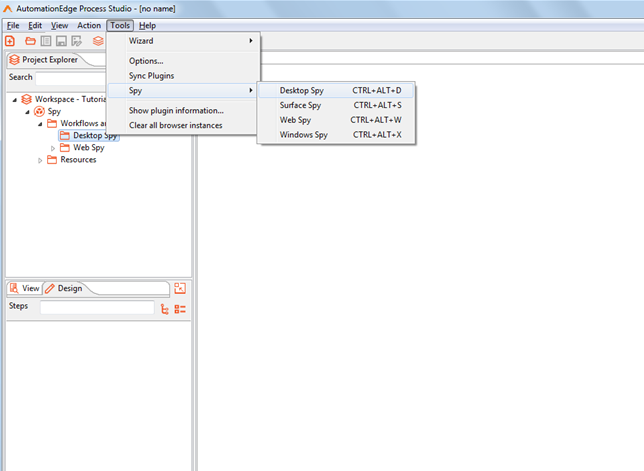Expand the Resources folder
This screenshot has width=644, height=471.
click(x=40, y=161)
